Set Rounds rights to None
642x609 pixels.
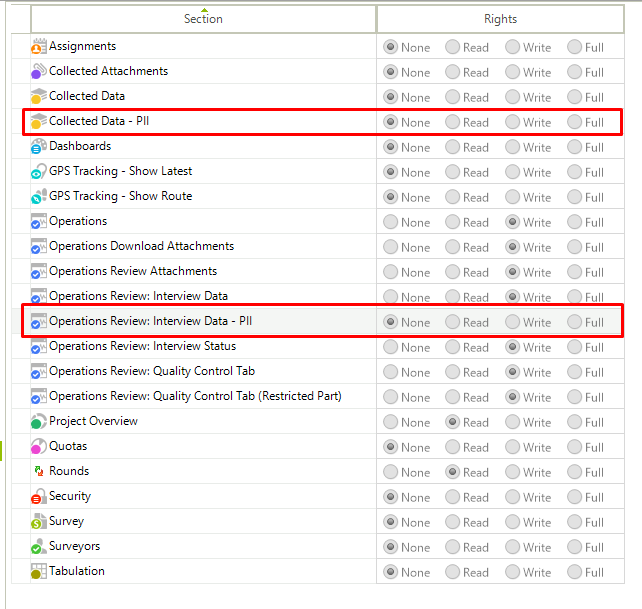coord(391,471)
